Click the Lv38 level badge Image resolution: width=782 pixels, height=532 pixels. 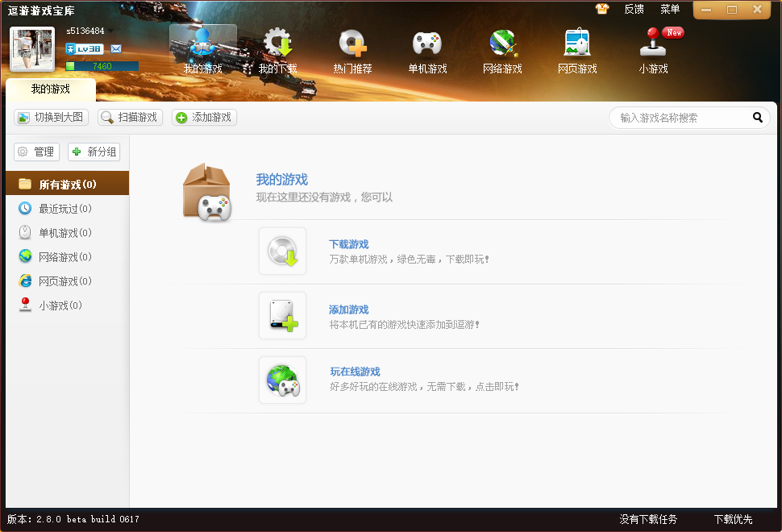point(85,49)
